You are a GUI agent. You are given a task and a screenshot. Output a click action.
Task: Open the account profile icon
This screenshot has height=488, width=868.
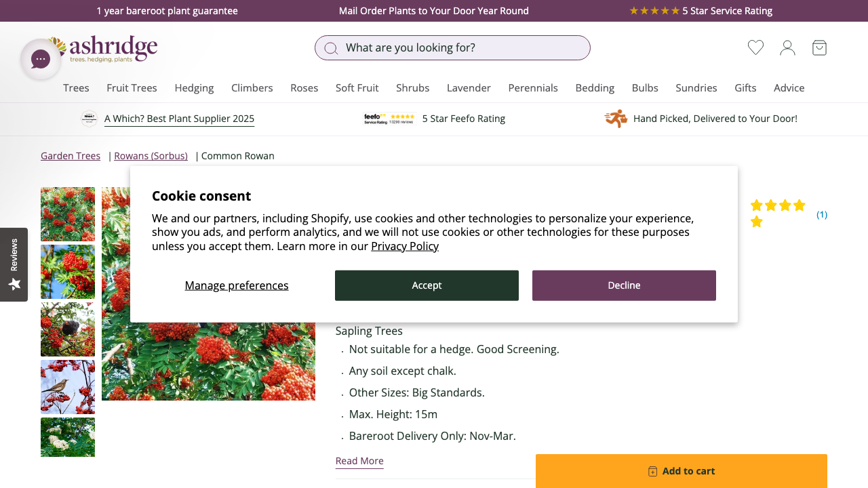(787, 47)
